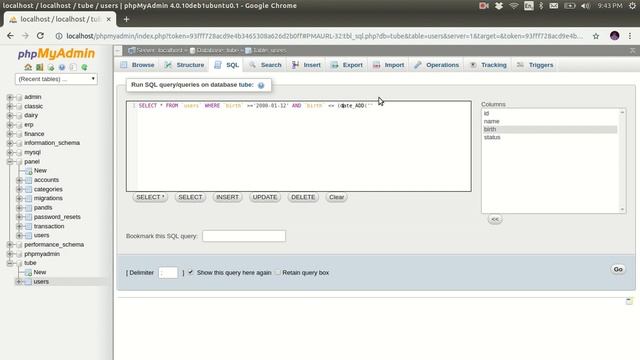Reload the page in Chrome
Image resolution: width=640 pixels, height=360 pixels.
(40, 36)
